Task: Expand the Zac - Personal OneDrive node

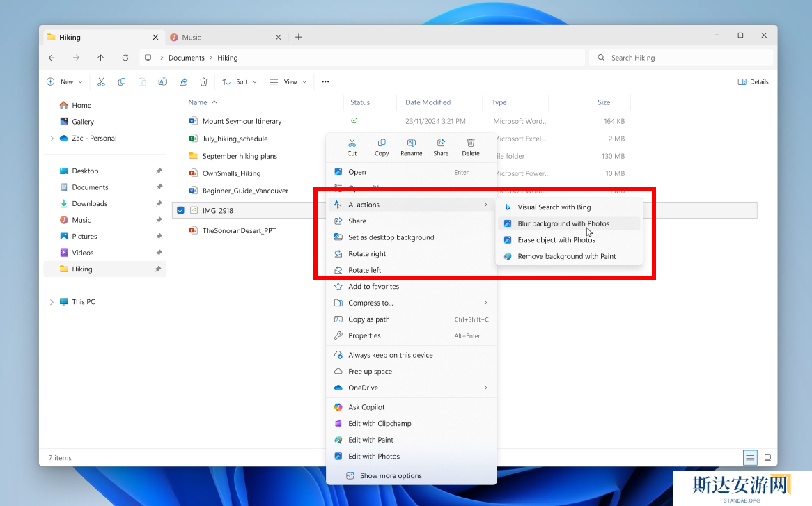Action: (52, 139)
